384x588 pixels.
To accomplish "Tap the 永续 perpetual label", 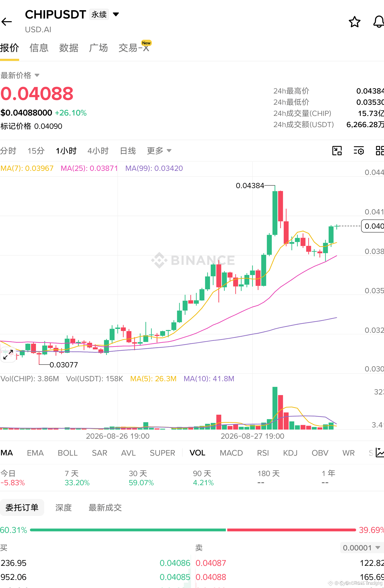I will tap(99, 15).
